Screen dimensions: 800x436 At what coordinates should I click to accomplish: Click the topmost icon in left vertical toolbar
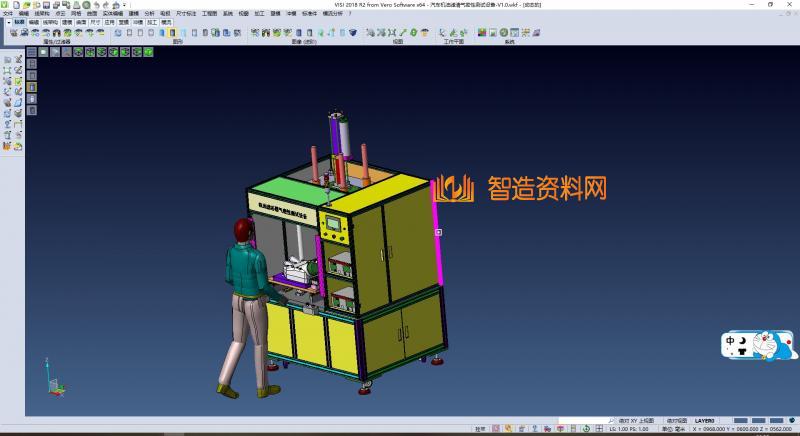point(7,59)
